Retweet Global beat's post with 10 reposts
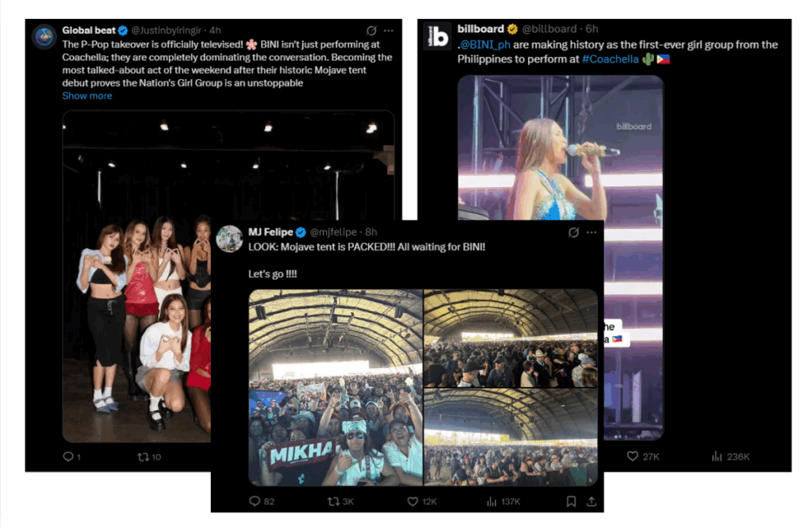The height and width of the screenshot is (528, 812). [x=143, y=457]
